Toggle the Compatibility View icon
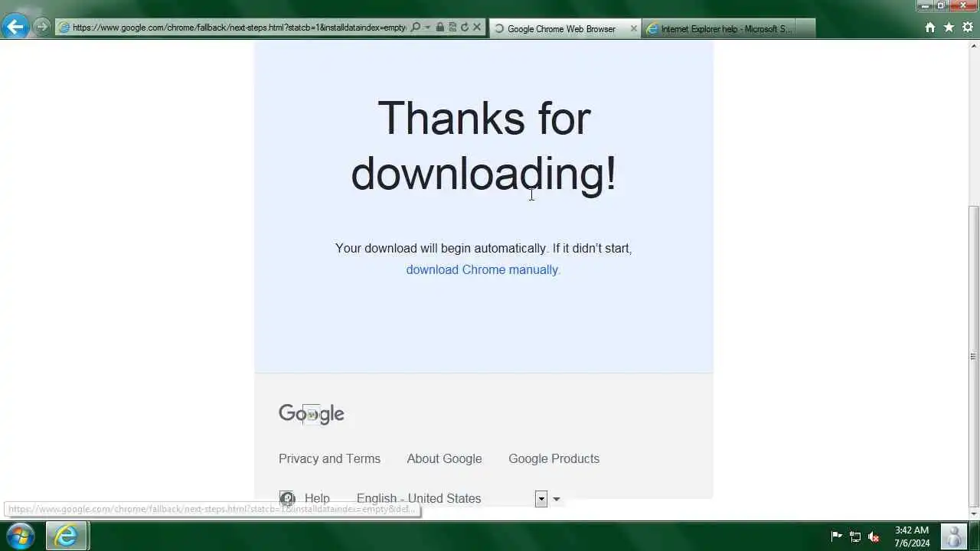980x551 pixels. 452,28
